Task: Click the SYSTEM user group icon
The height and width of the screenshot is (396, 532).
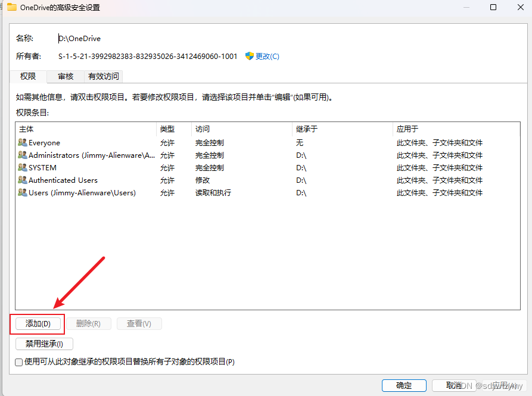Action: 23,167
